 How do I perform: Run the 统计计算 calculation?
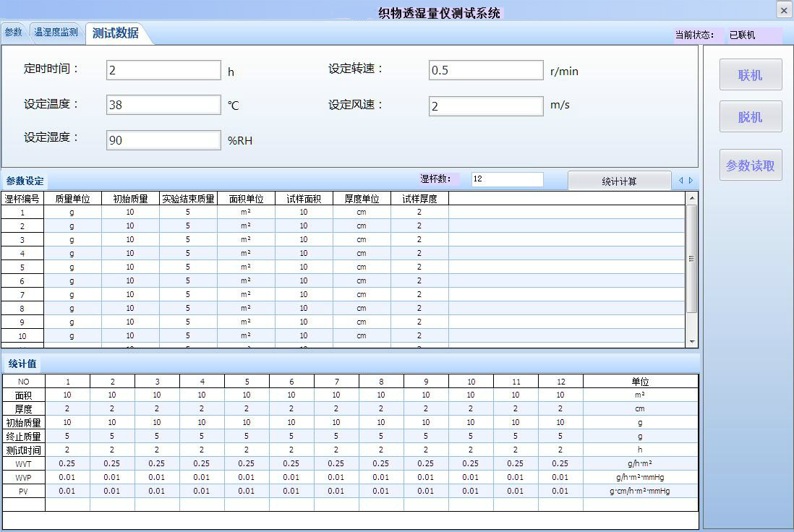pos(620,180)
